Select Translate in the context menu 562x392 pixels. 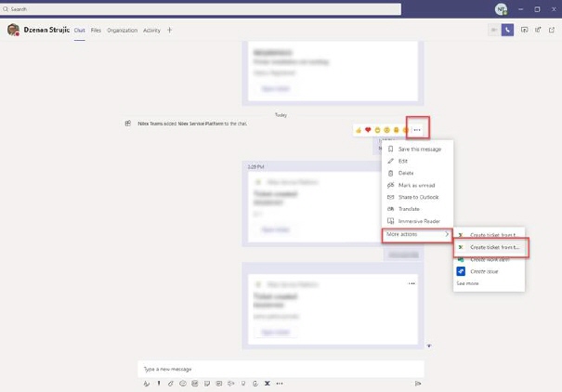(x=410, y=209)
